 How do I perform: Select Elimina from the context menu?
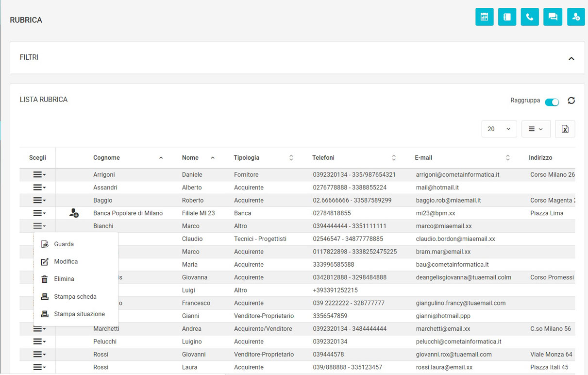coord(64,279)
